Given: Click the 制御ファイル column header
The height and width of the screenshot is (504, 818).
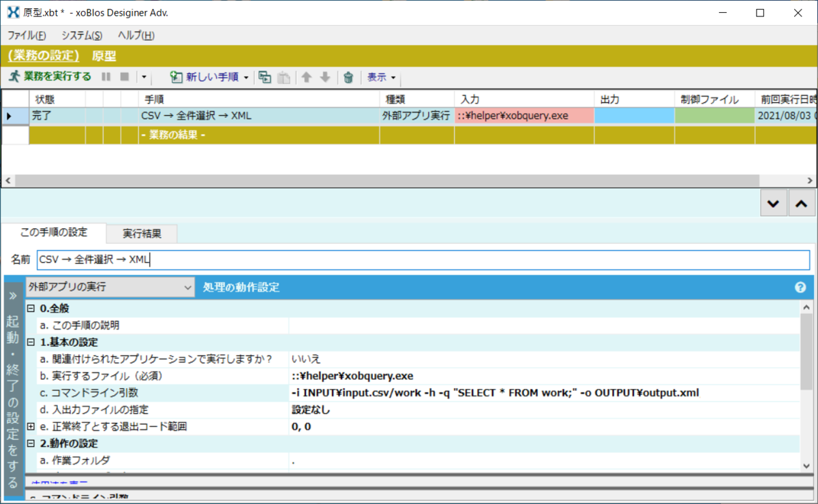Looking at the screenshot, I should (714, 99).
